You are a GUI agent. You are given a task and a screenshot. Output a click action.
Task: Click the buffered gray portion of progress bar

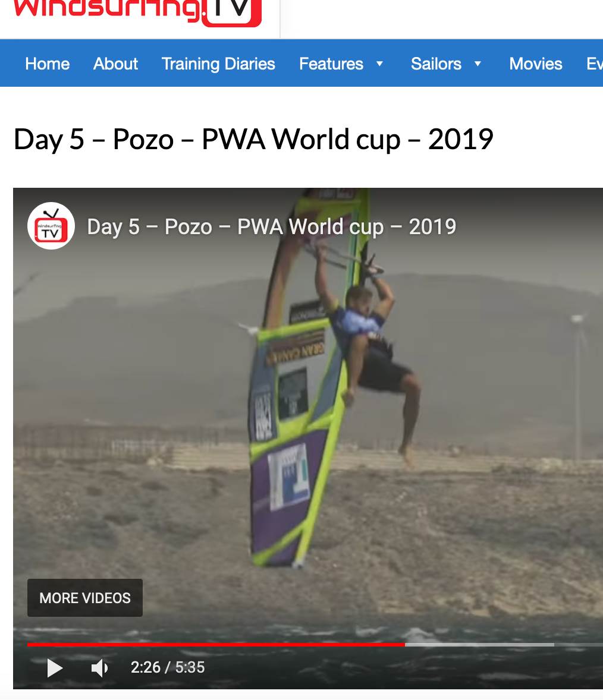pos(479,645)
